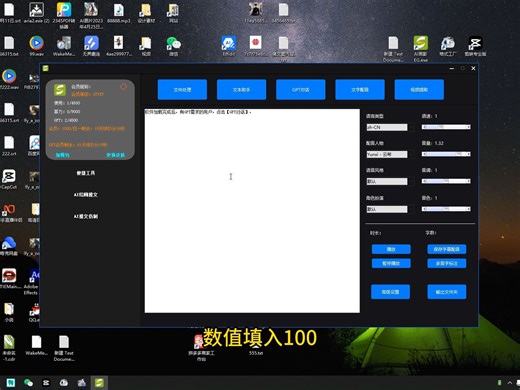Click the bottom slider under 角色扮演 row
This screenshot has height=390, width=520.
pyautogui.click(x=446, y=209)
